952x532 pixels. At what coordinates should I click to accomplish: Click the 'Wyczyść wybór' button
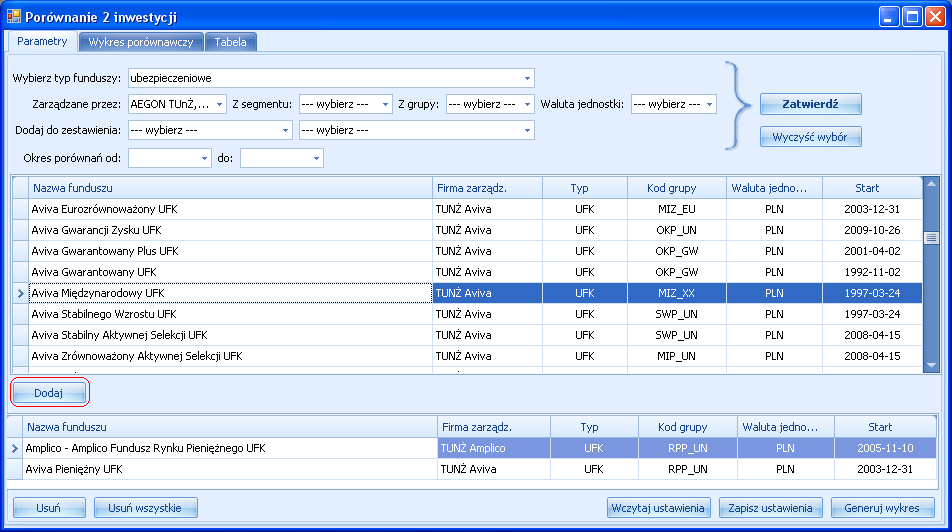click(811, 137)
